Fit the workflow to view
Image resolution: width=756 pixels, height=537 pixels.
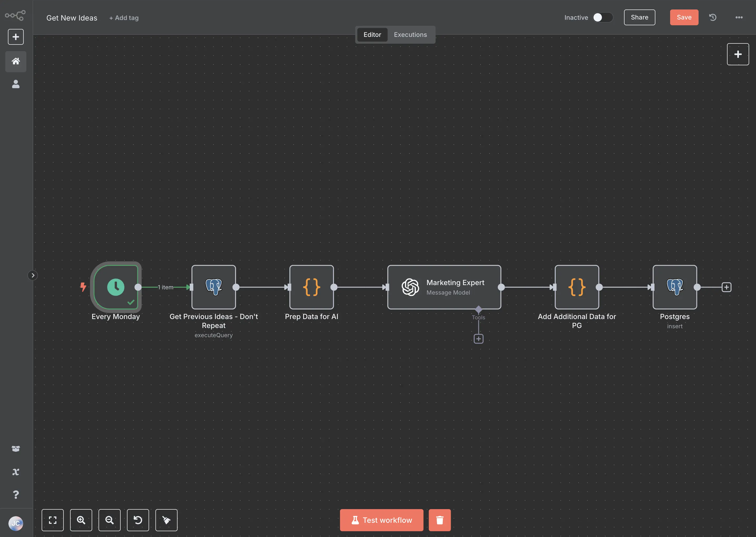pyautogui.click(x=53, y=520)
